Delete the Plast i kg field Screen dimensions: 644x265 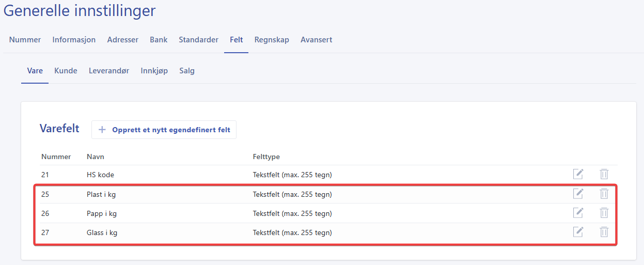point(604,194)
